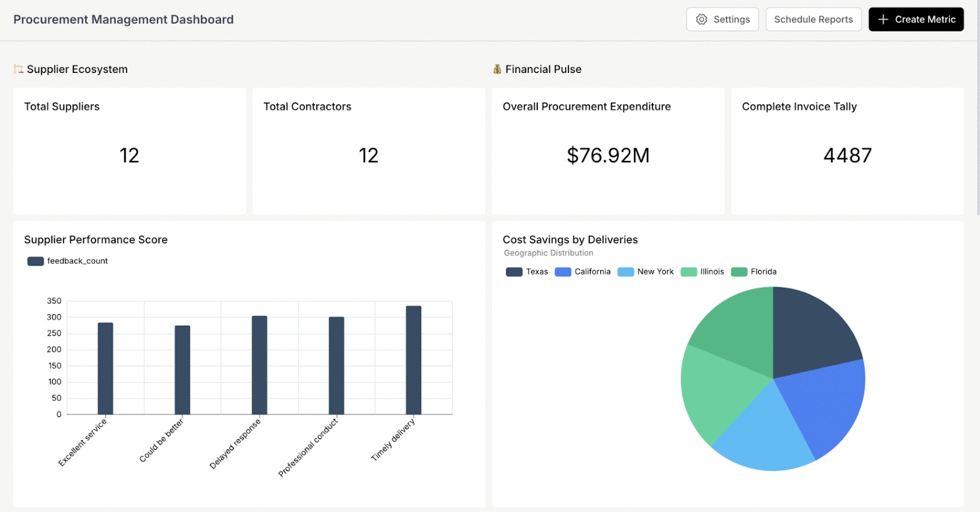The image size is (980, 512).
Task: Toggle the Florida legend swatch
Action: click(x=739, y=272)
